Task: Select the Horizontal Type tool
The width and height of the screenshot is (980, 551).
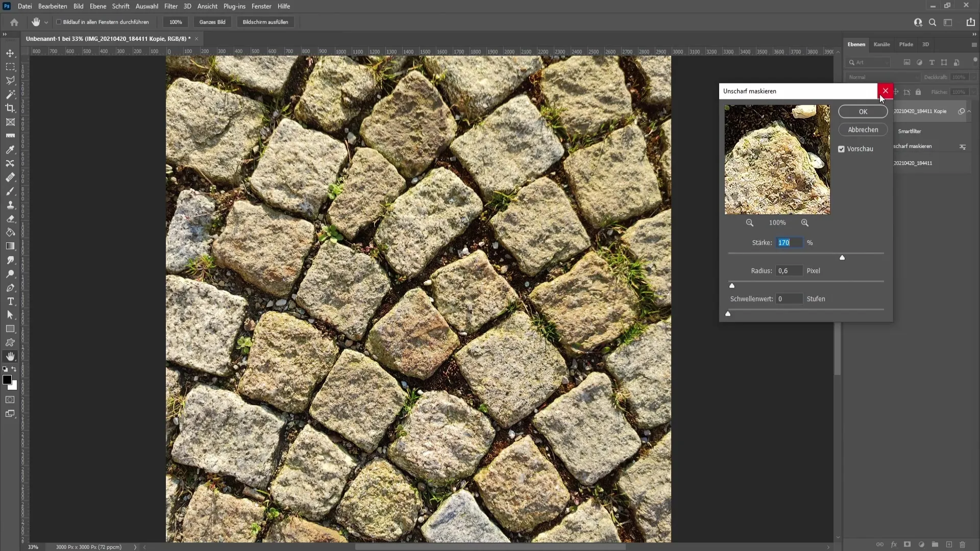Action: pyautogui.click(x=10, y=302)
